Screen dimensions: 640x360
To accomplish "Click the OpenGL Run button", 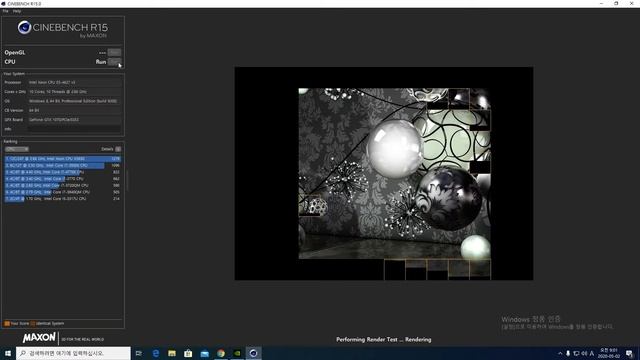I will pyautogui.click(x=114, y=53).
